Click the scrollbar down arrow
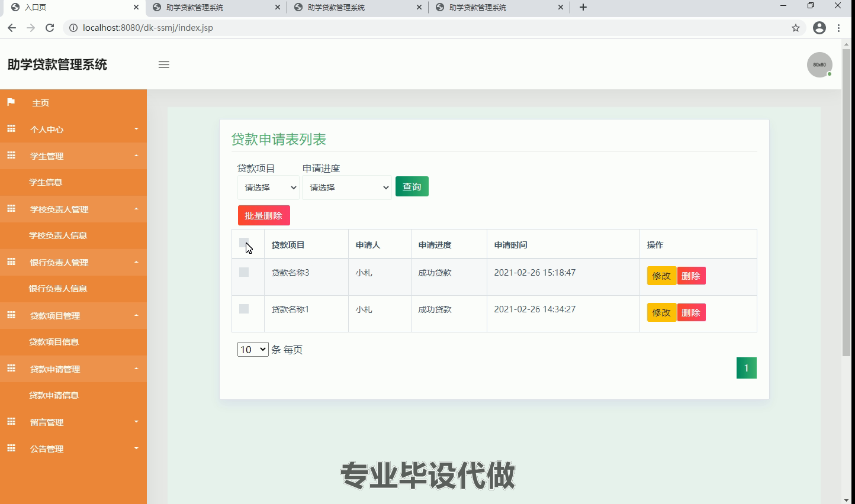This screenshot has height=504, width=855. [847, 499]
